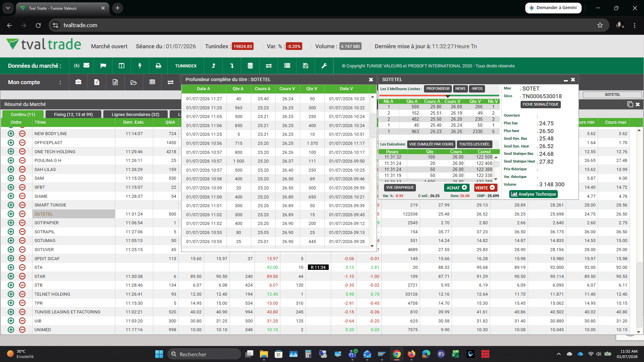The height and width of the screenshot is (362, 644).
Task: Click the lightning bolt icon
Action: pos(140,66)
